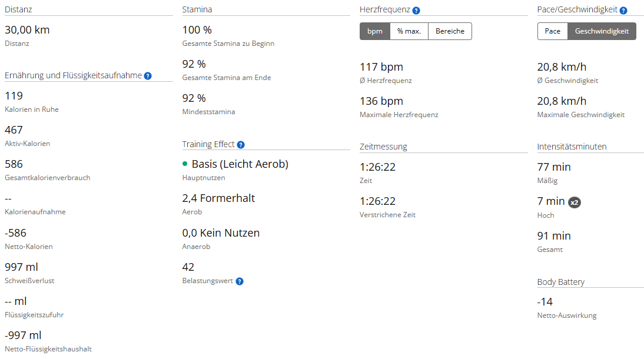Click the 136 bpm maximum heart rate

pyautogui.click(x=381, y=101)
